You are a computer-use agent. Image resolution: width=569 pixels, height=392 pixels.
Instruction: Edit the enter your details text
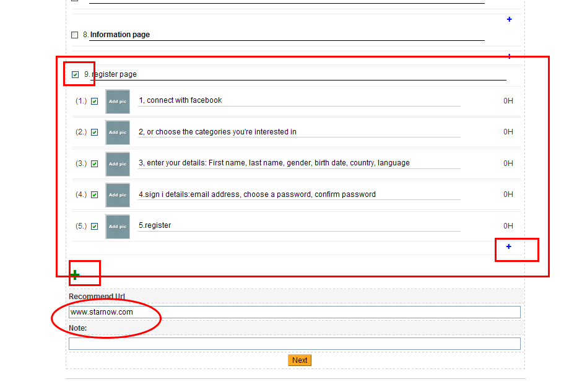(299, 163)
